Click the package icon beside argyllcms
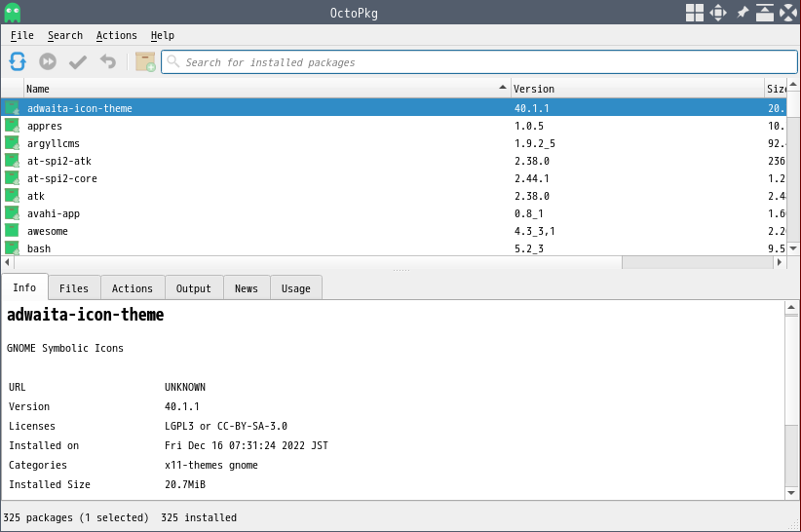 (13, 143)
